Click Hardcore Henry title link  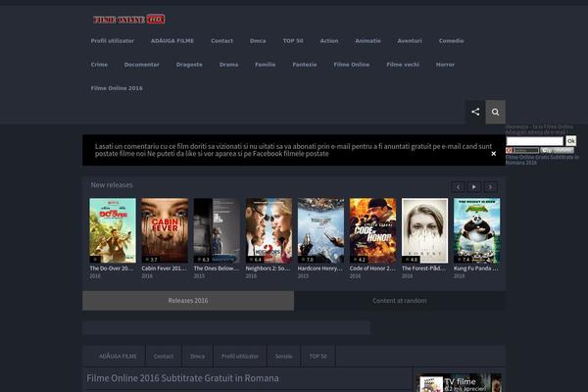click(319, 269)
